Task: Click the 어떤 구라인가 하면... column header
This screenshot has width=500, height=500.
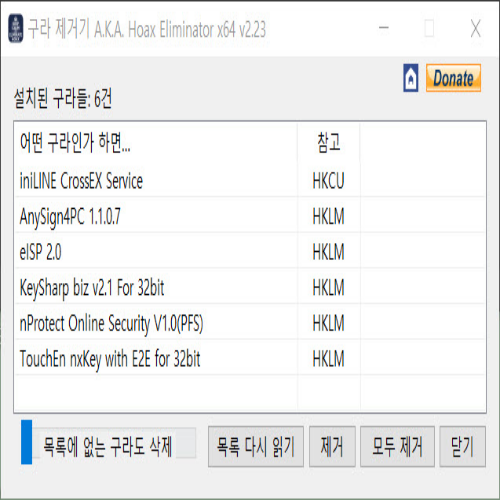Action: [156, 143]
